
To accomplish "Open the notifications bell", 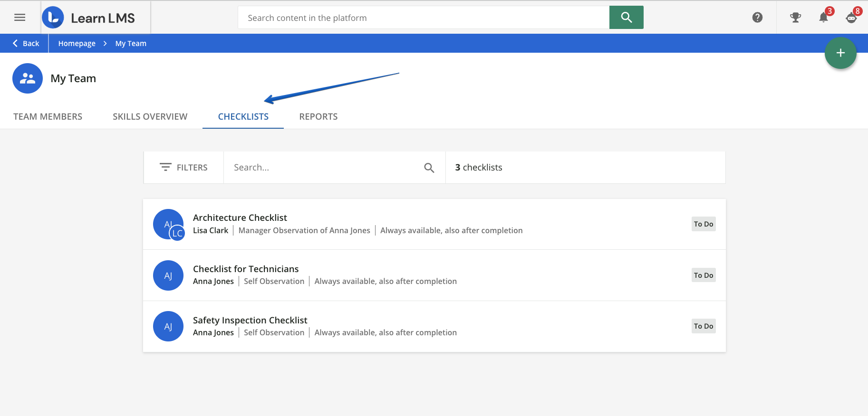I will (824, 18).
